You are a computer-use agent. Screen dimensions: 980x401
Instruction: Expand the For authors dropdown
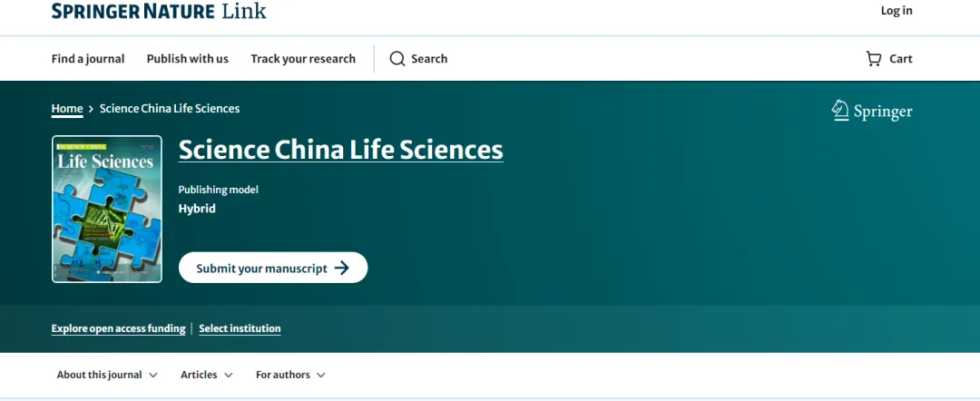(290, 375)
